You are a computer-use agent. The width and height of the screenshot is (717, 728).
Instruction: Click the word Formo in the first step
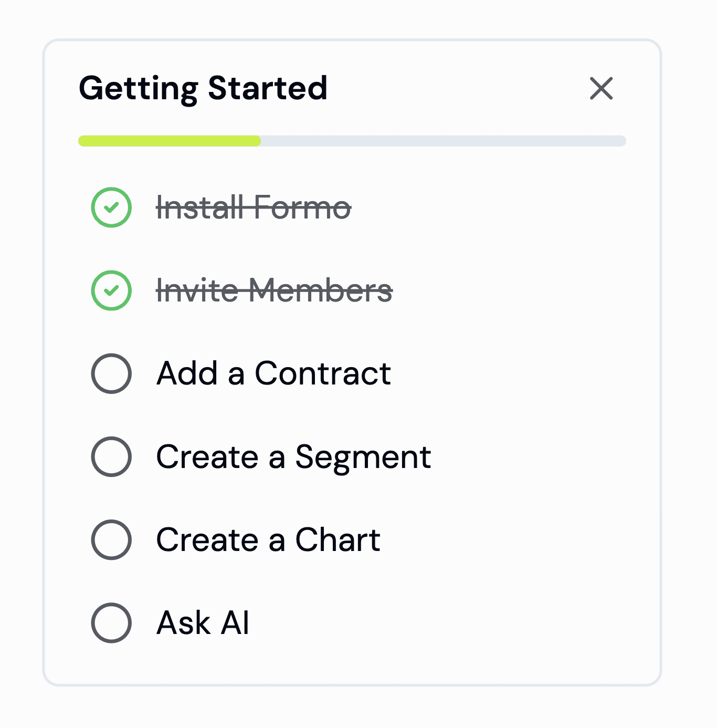click(x=302, y=207)
